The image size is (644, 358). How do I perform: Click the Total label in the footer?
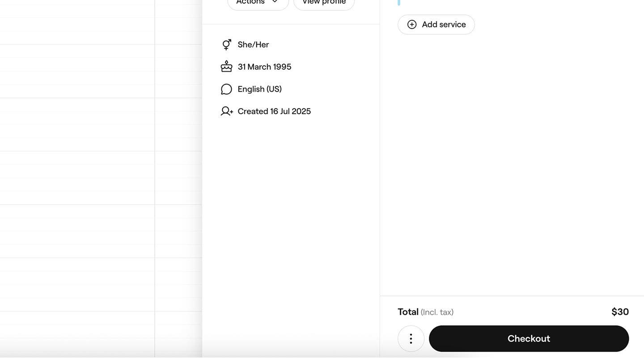point(408,312)
